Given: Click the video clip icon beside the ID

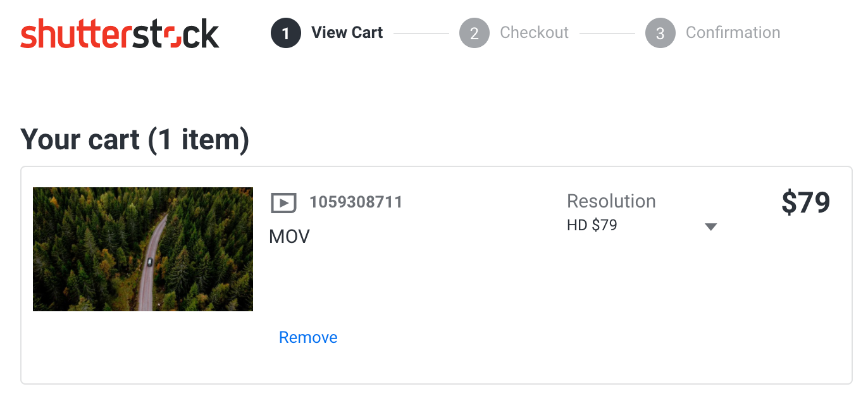Looking at the screenshot, I should 283,203.
